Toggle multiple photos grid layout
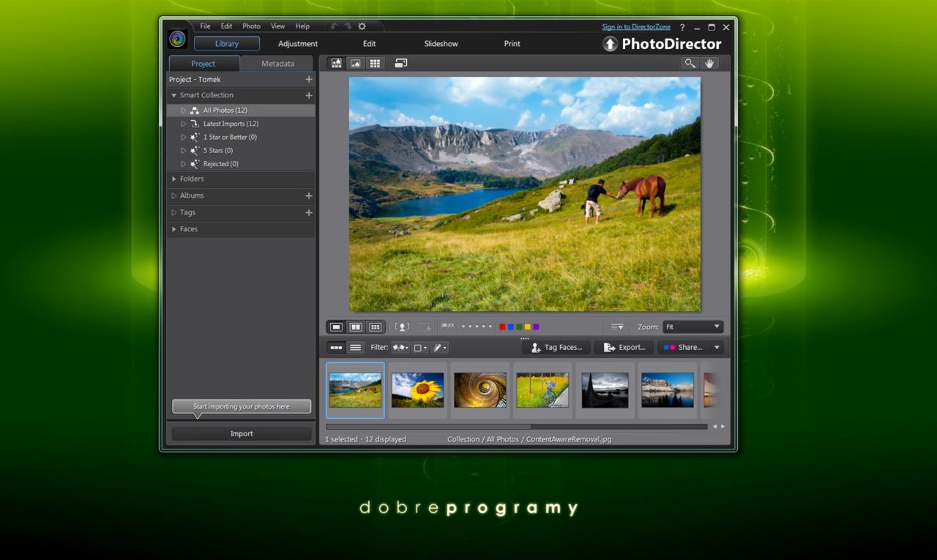The image size is (937, 560). [375, 327]
